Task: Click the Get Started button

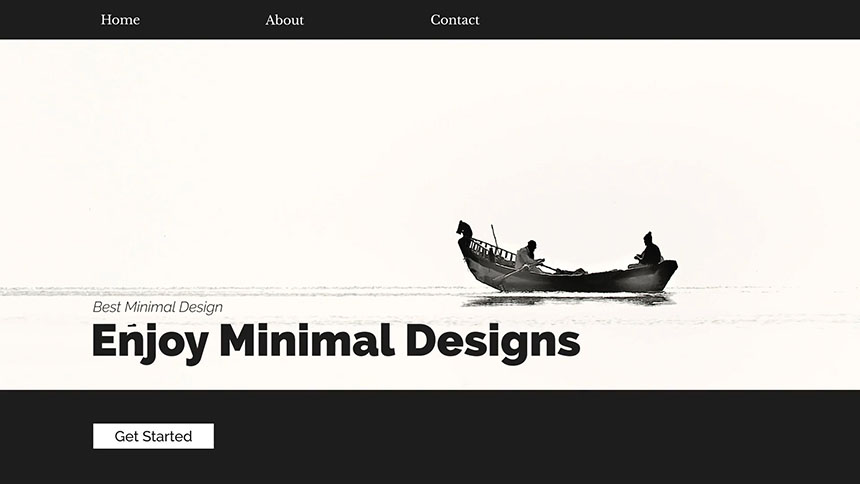Action: [154, 436]
